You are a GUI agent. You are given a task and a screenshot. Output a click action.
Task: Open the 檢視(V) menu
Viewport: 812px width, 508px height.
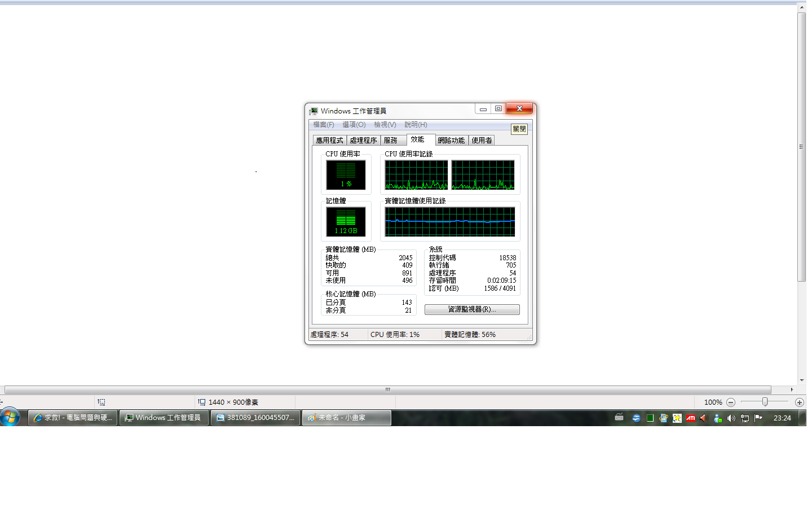pyautogui.click(x=385, y=125)
